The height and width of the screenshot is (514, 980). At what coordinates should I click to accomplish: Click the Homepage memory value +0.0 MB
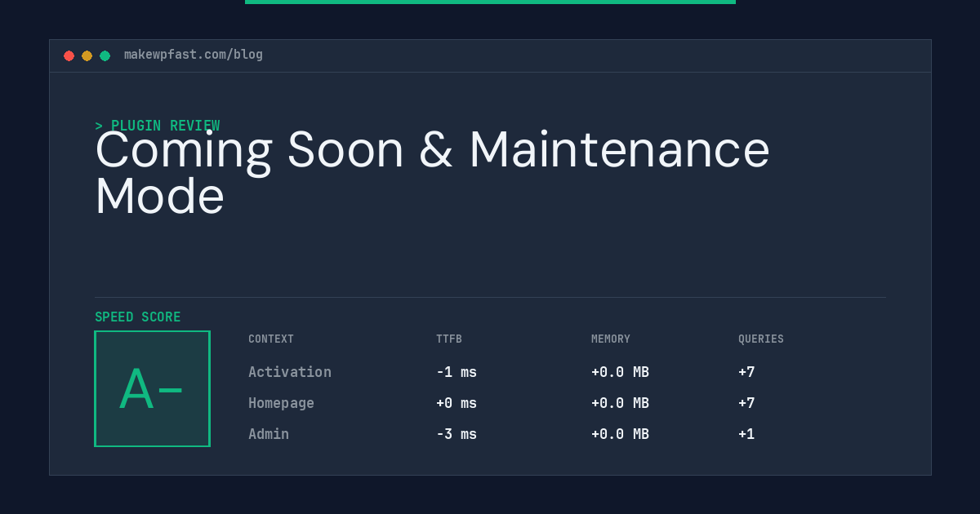click(x=620, y=403)
